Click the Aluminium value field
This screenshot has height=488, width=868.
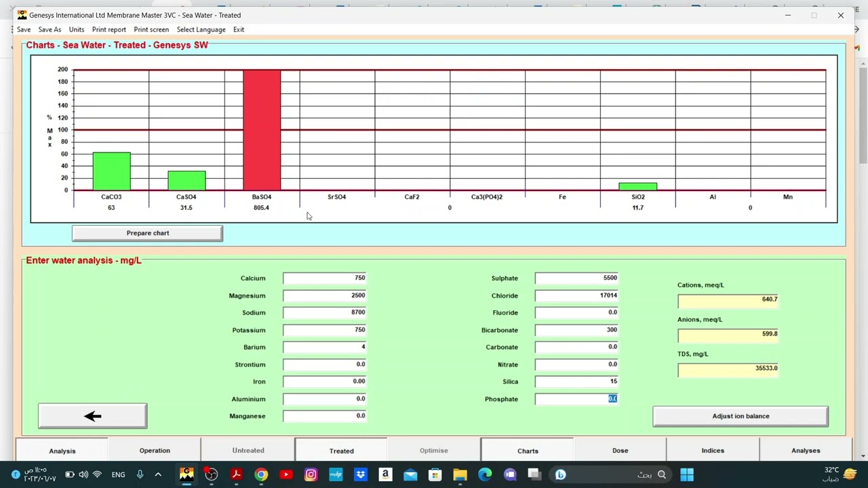coord(325,399)
